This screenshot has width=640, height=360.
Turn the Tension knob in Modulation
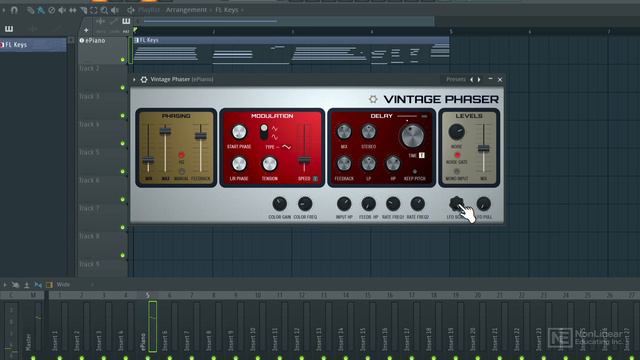(269, 164)
